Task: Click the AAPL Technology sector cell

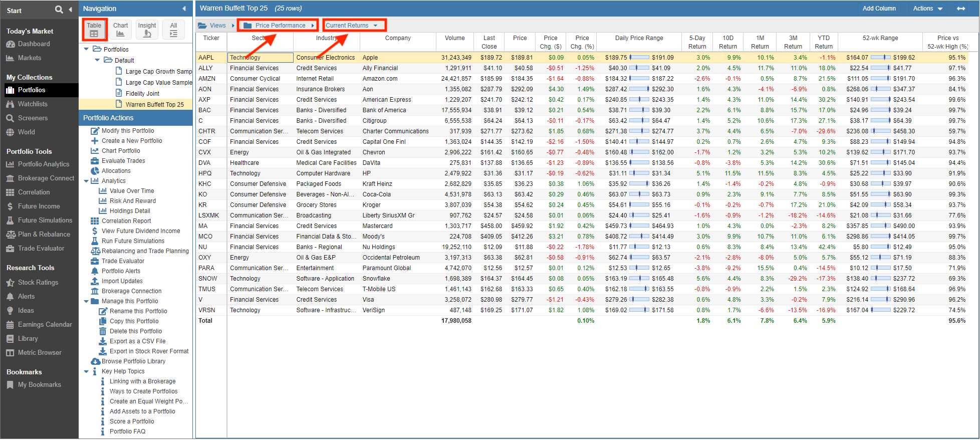Action: (x=260, y=58)
